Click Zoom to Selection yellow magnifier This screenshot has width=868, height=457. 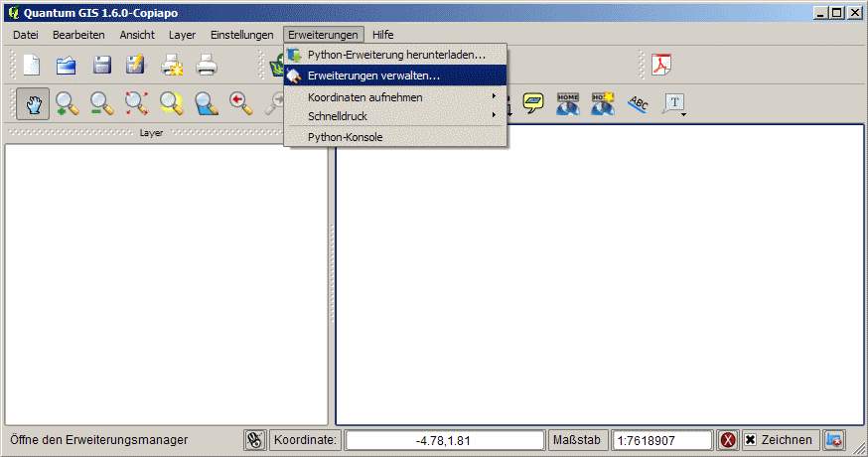tap(171, 103)
